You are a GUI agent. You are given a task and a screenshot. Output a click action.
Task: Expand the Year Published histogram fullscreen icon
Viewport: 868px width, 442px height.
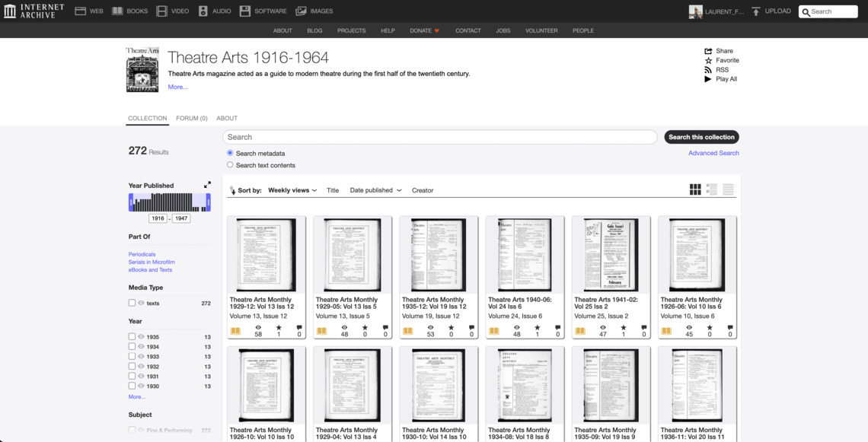[207, 185]
